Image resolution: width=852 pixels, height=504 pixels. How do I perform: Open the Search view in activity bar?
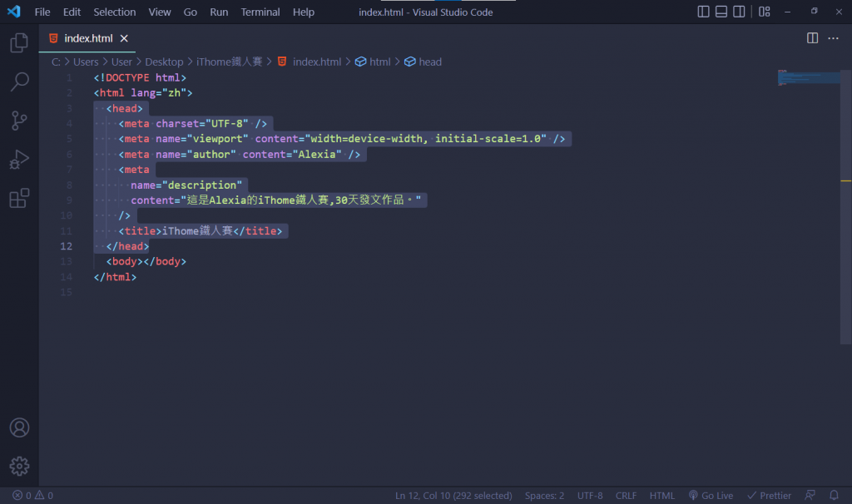[x=19, y=82]
